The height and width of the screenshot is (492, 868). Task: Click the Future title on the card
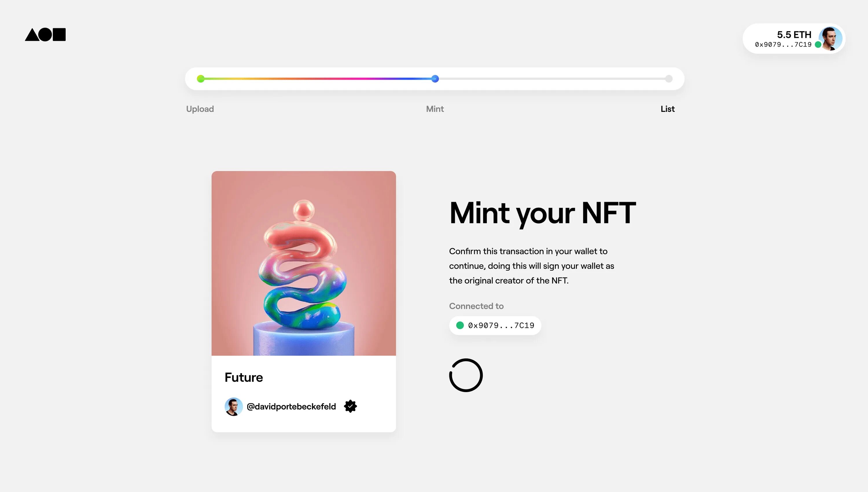(244, 377)
